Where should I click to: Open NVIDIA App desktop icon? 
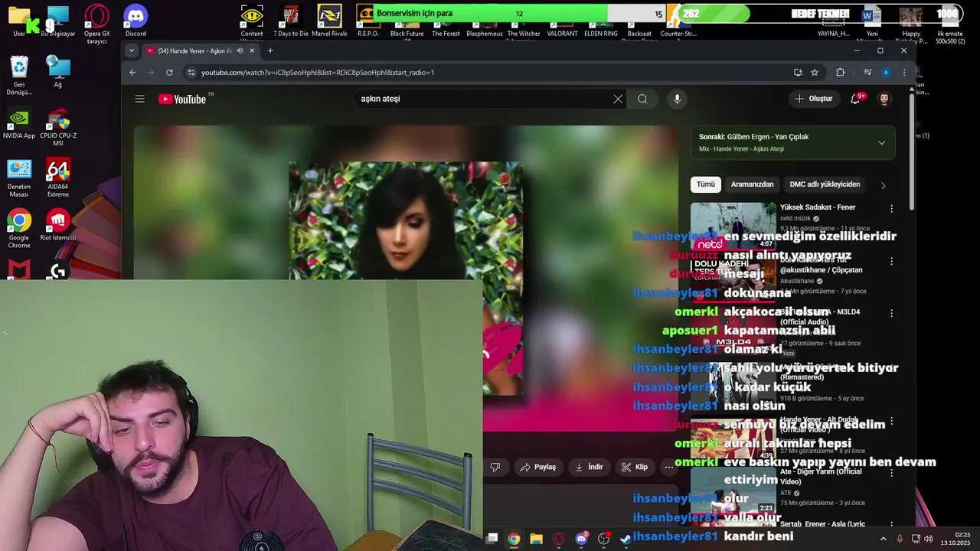pyautogui.click(x=19, y=124)
